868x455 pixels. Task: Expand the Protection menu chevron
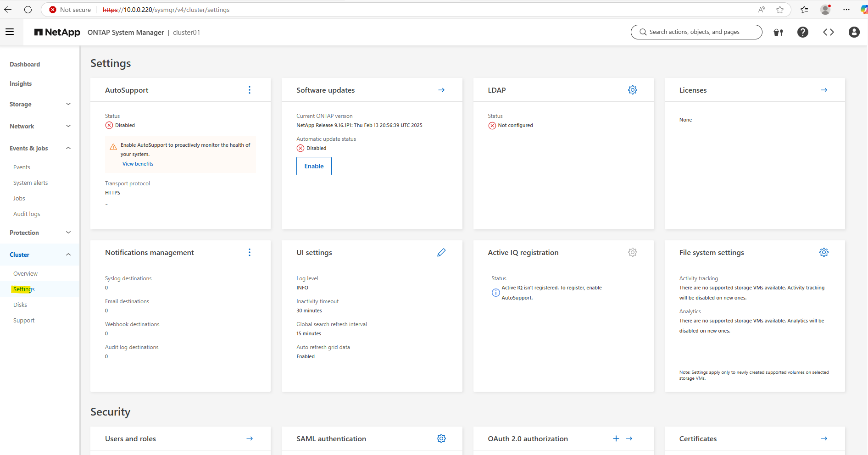click(68, 233)
